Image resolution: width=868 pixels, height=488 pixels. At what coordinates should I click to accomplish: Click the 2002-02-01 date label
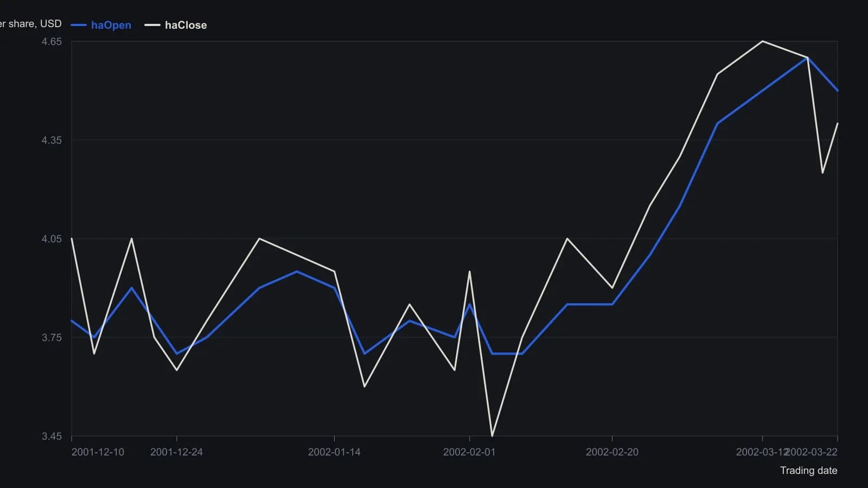[x=469, y=452]
